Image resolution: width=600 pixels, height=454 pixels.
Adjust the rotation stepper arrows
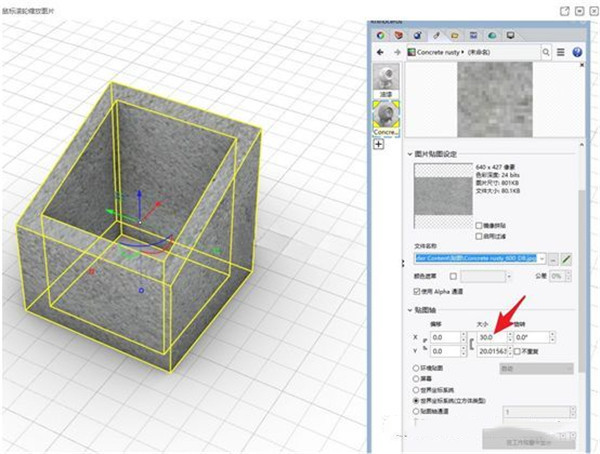point(553,337)
